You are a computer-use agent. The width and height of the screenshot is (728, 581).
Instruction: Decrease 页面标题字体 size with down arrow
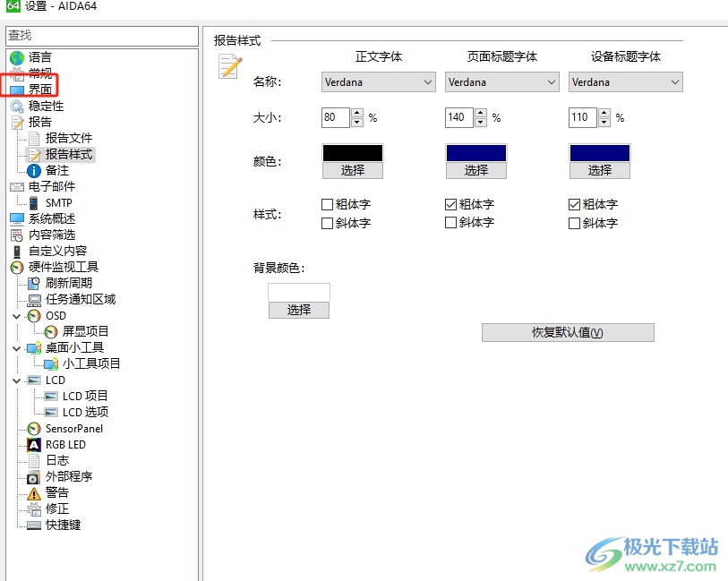click(481, 123)
